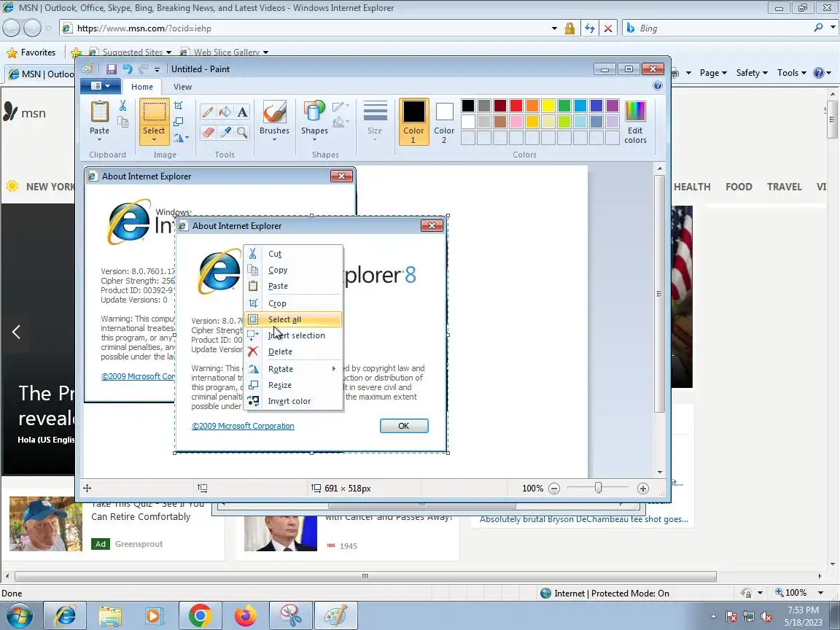Screen dimensions: 840x630
Task: Click the Crop icon in Image group
Action: click(179, 106)
